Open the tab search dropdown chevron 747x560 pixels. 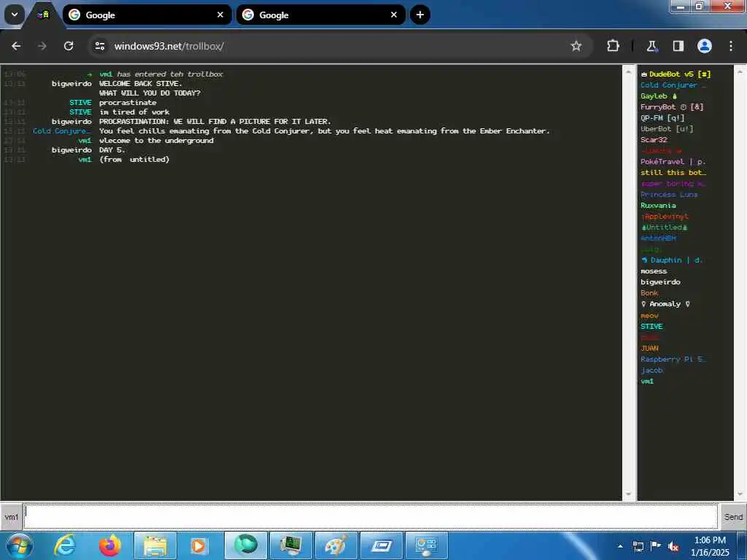pos(15,15)
